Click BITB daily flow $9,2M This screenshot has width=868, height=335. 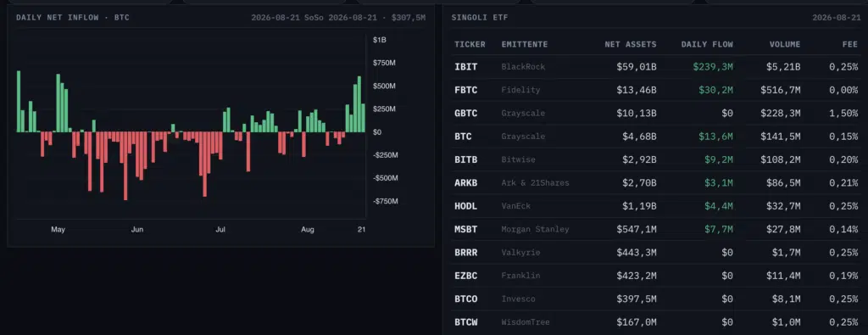click(719, 159)
